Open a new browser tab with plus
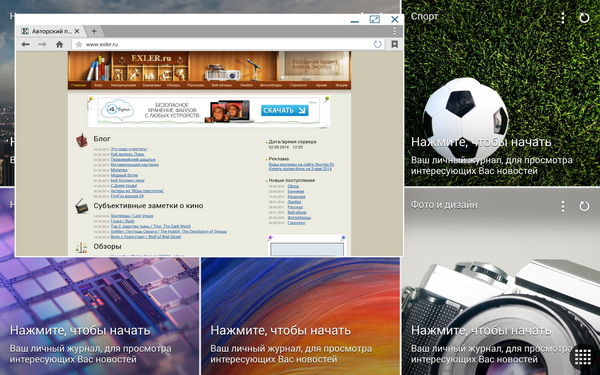Viewport: 600px width, 375px height. [x=94, y=31]
